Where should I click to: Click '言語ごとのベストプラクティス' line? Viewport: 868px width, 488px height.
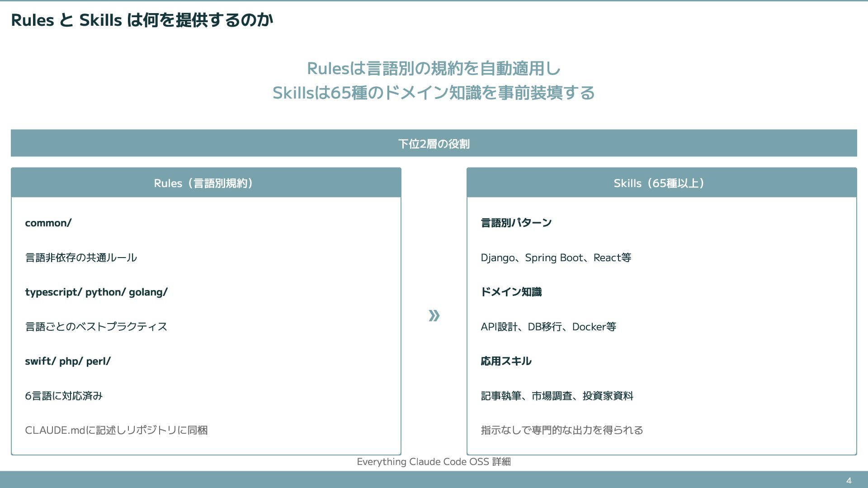[x=96, y=327]
